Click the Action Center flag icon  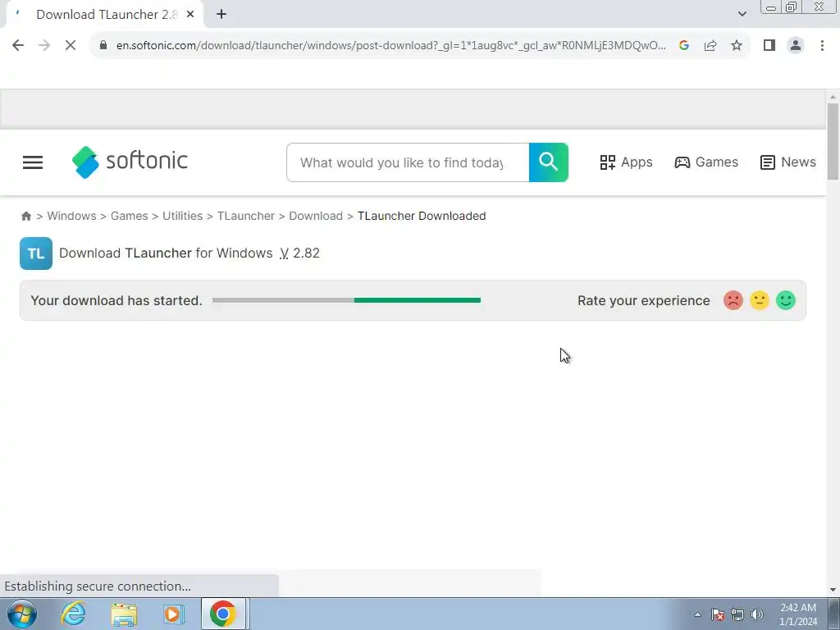[718, 614]
